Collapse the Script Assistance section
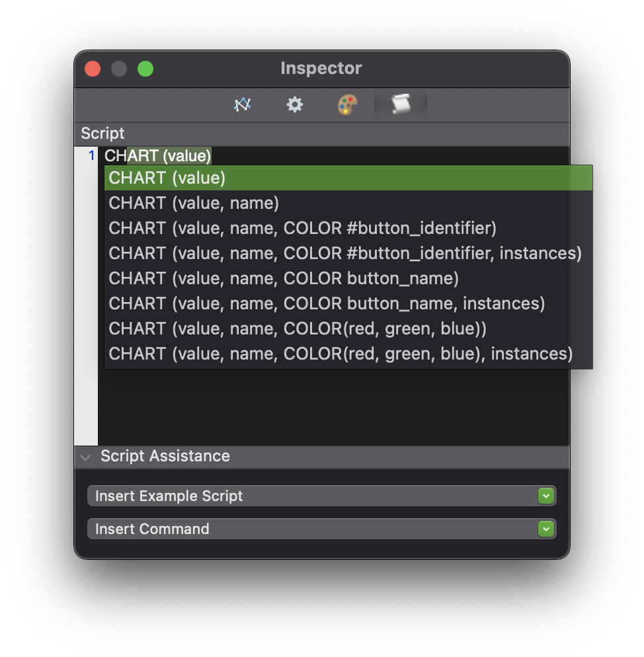This screenshot has height=657, width=644. click(x=86, y=457)
